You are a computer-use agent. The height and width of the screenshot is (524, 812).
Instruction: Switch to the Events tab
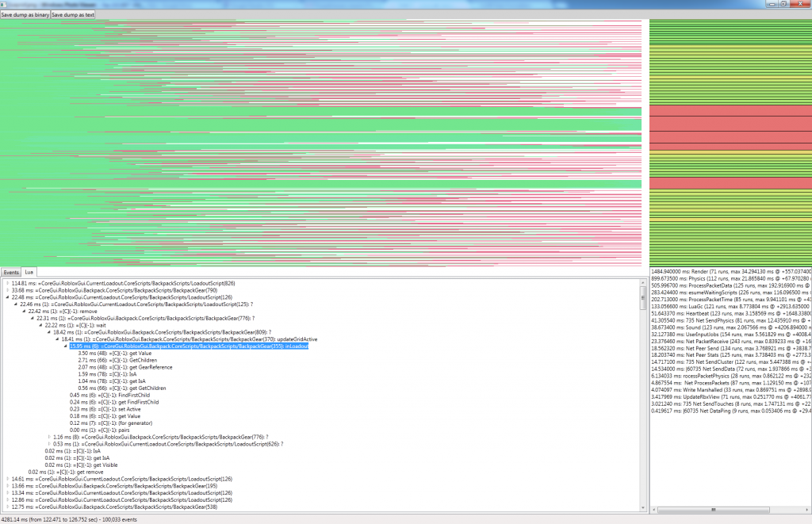(11, 273)
